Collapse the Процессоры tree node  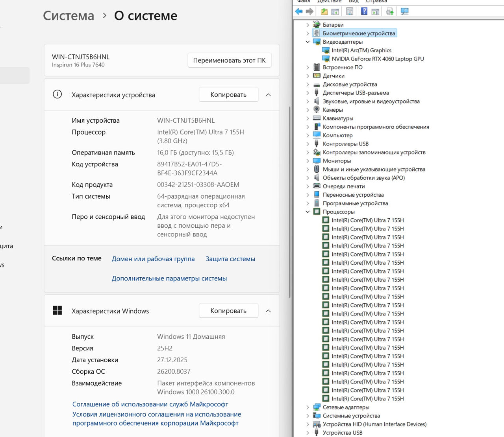[x=308, y=212]
